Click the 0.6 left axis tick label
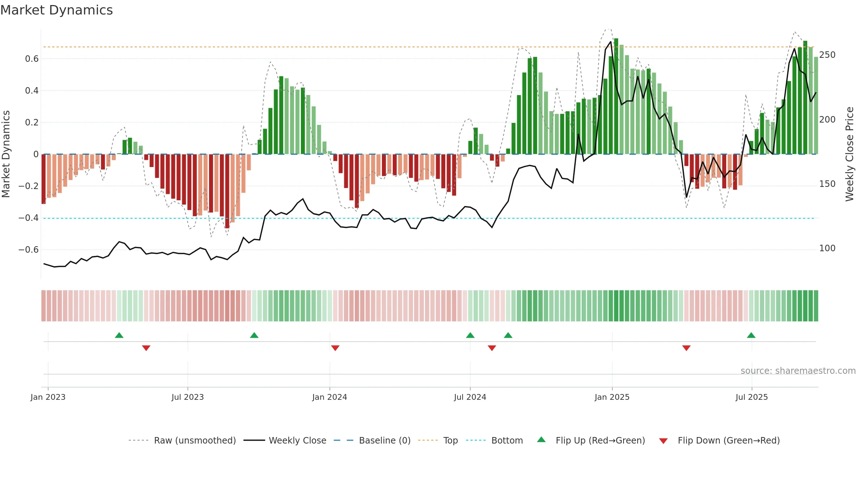This screenshot has width=868, height=488. coord(32,59)
